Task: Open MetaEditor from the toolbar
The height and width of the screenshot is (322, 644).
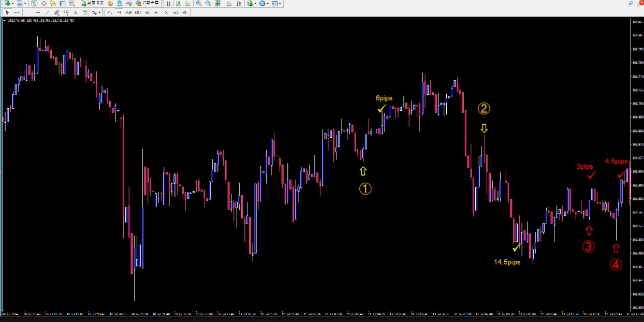Action: [x=110, y=3]
